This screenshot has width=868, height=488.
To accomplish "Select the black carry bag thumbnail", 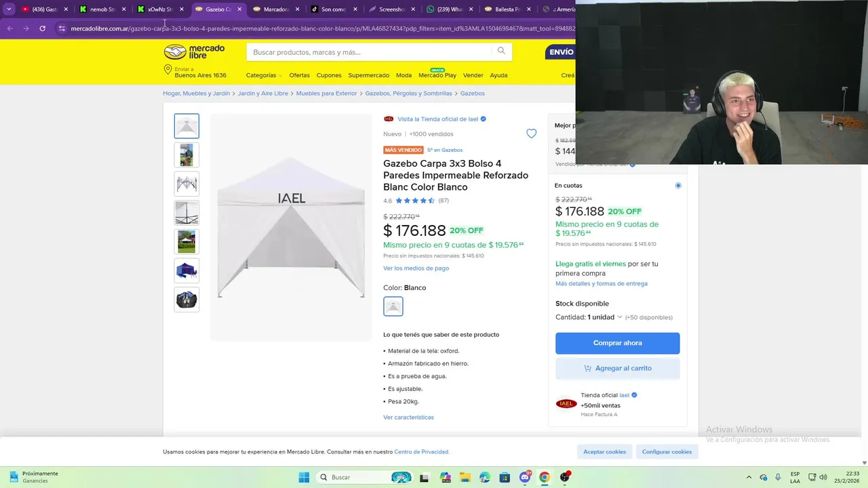I will pos(186,300).
